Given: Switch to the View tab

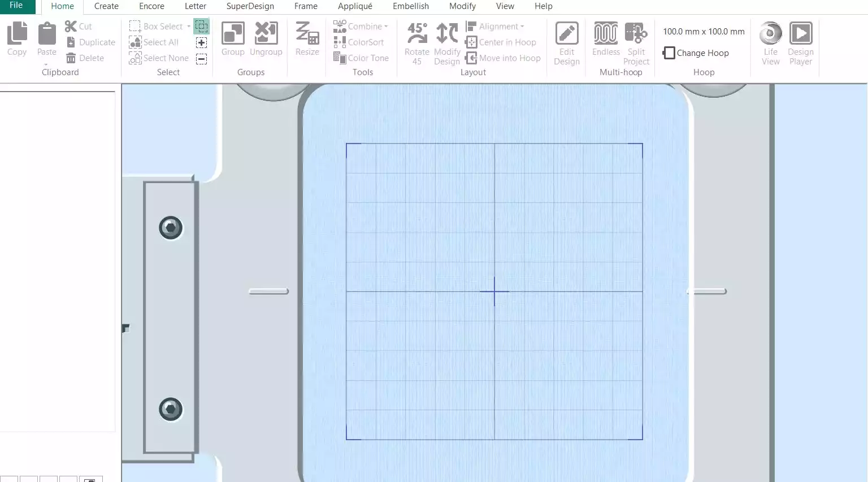Looking at the screenshot, I should point(505,6).
